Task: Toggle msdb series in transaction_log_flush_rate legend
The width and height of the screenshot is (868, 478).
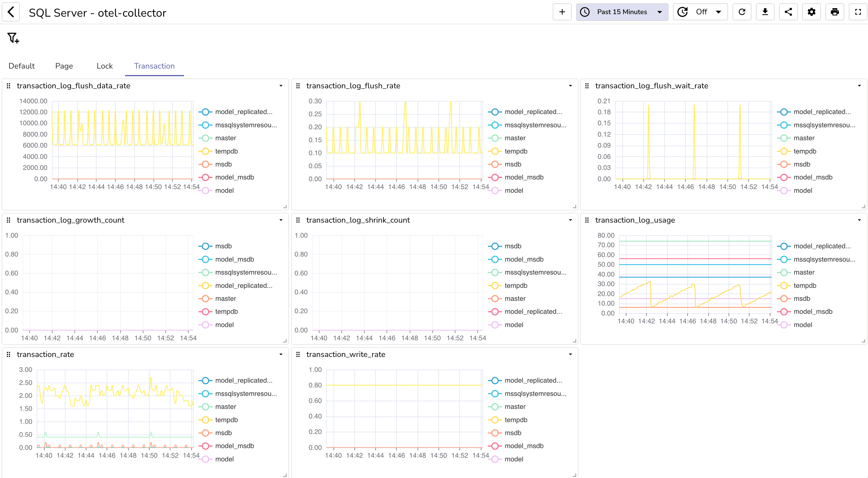Action: [x=512, y=164]
